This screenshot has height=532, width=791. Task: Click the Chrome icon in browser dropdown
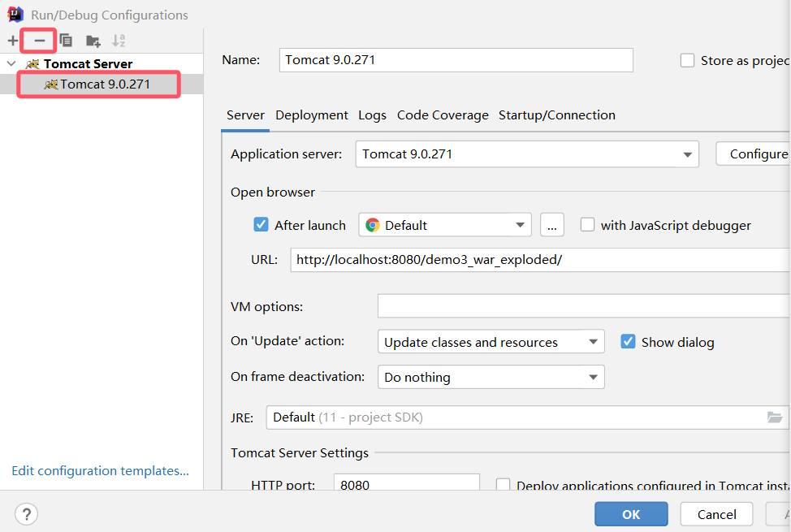372,225
